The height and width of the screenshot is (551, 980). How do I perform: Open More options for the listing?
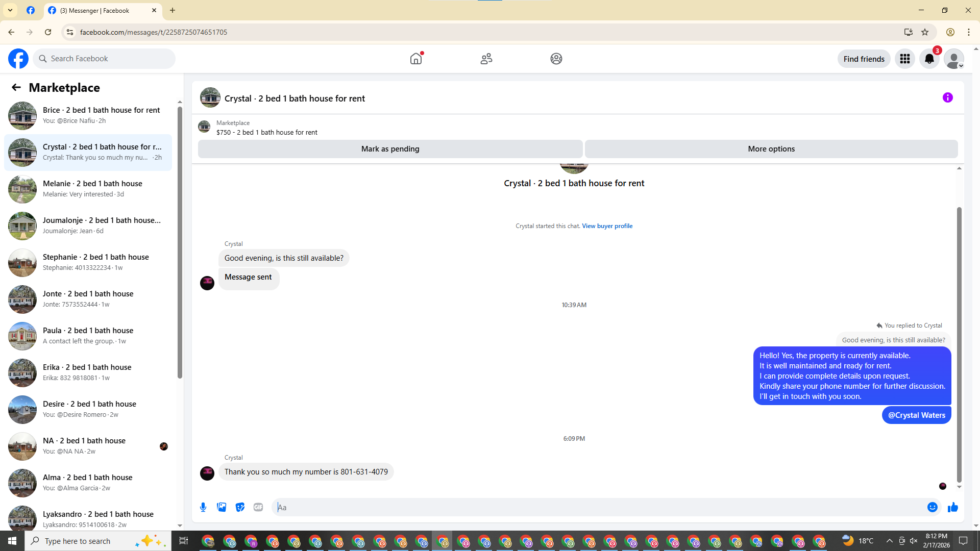pos(771,149)
